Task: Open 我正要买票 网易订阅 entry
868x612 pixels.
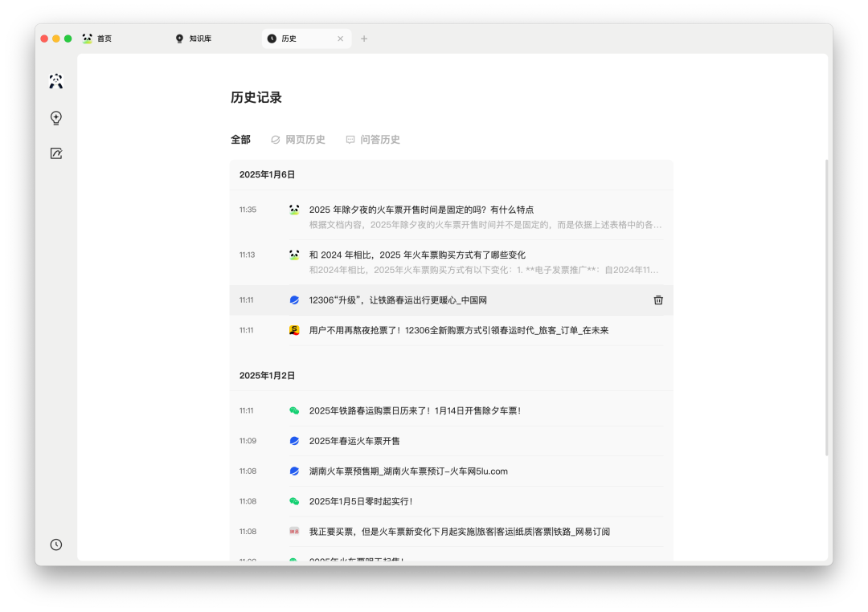Action: [x=459, y=532]
